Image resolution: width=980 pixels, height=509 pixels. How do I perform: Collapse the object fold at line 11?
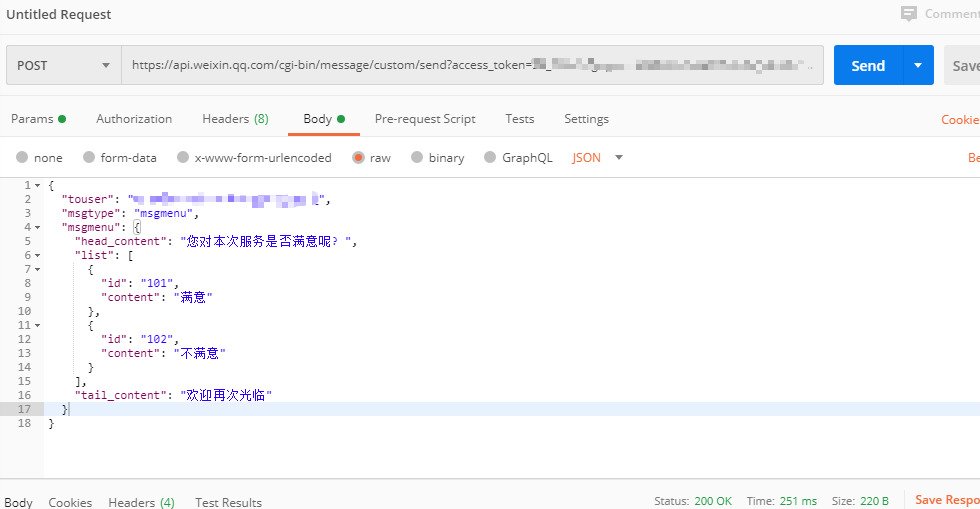(x=38, y=326)
